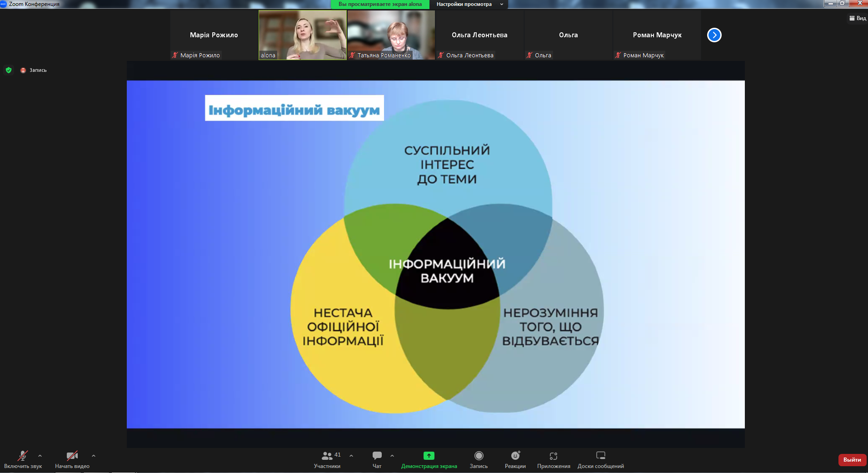This screenshot has width=868, height=473.
Task: Open the Приложения apps panel
Action: [x=553, y=456]
